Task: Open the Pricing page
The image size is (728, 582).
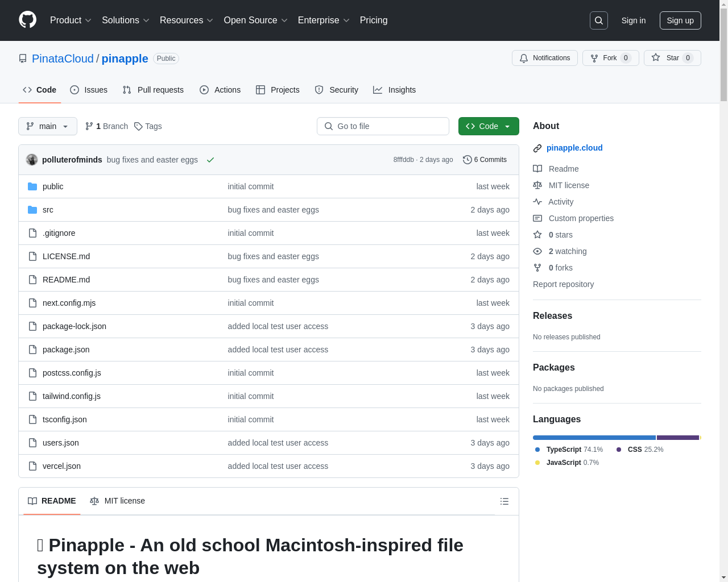Action: 374,20
